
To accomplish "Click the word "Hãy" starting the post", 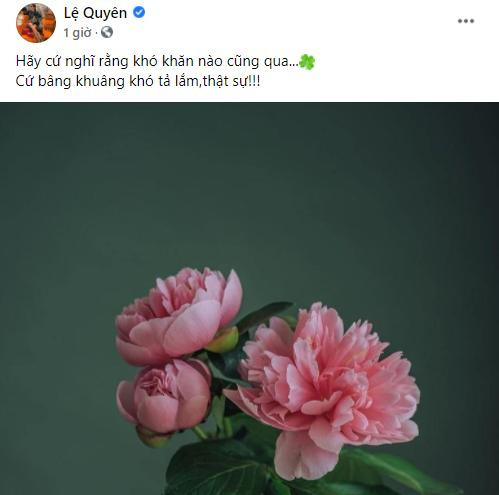I will [28, 62].
